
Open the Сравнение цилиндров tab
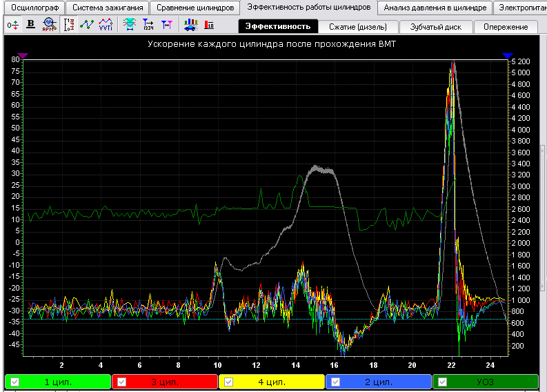(x=195, y=8)
